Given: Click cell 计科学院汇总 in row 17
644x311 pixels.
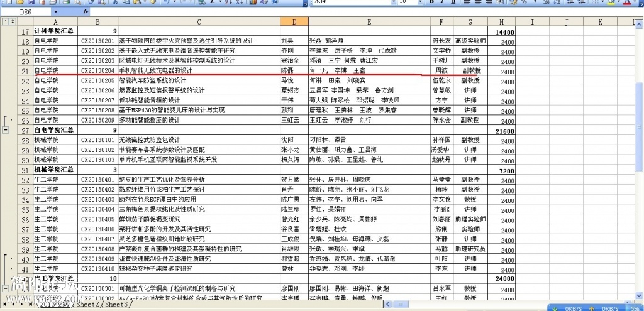Looking at the screenshot, I should (x=54, y=30).
